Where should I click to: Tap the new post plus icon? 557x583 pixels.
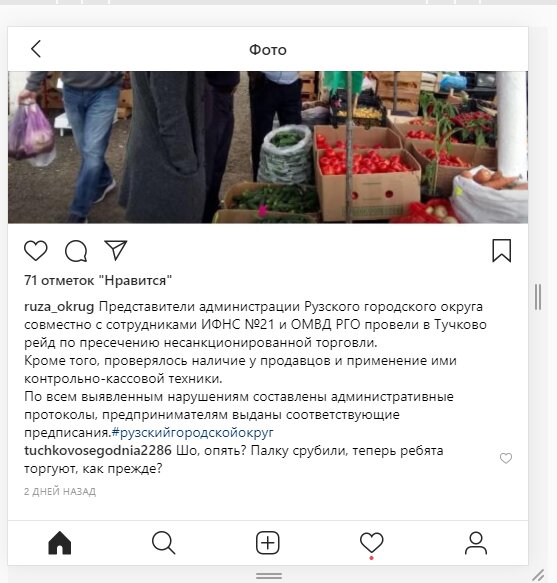pos(268,543)
